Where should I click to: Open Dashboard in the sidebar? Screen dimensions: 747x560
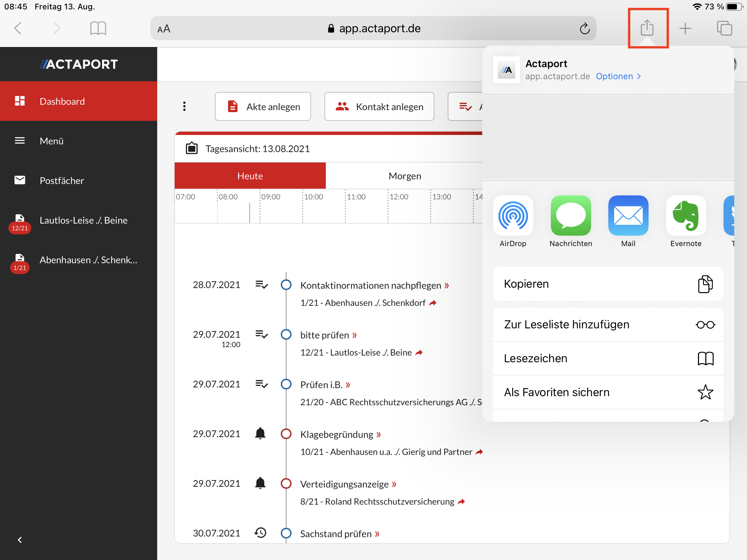click(78, 101)
